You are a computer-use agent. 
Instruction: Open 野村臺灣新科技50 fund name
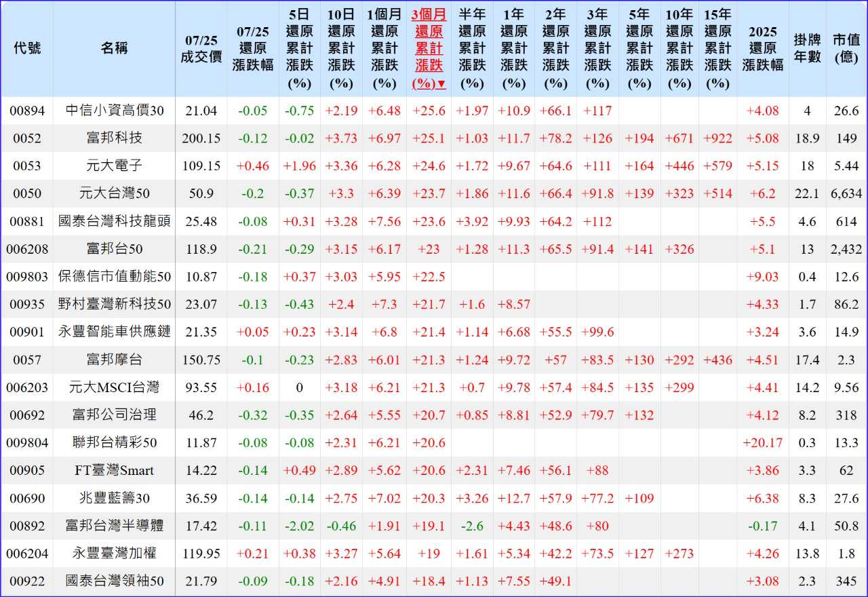(x=115, y=305)
